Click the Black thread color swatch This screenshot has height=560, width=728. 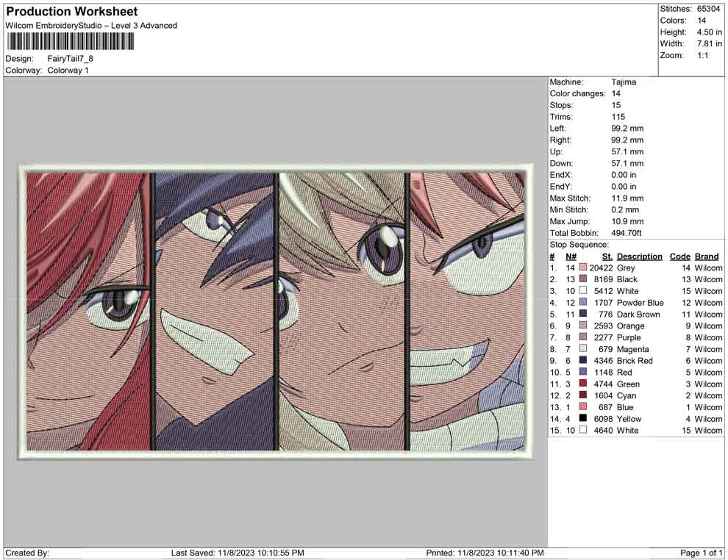pos(582,279)
